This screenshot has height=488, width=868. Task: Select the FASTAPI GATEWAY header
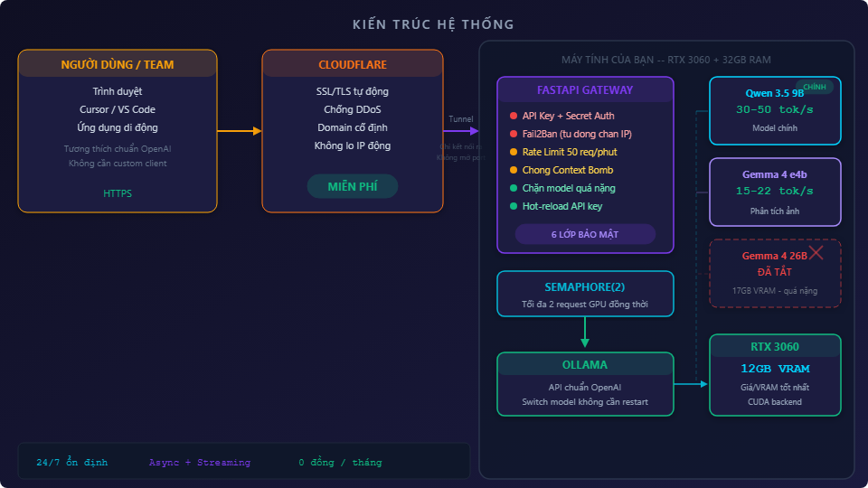(x=585, y=89)
